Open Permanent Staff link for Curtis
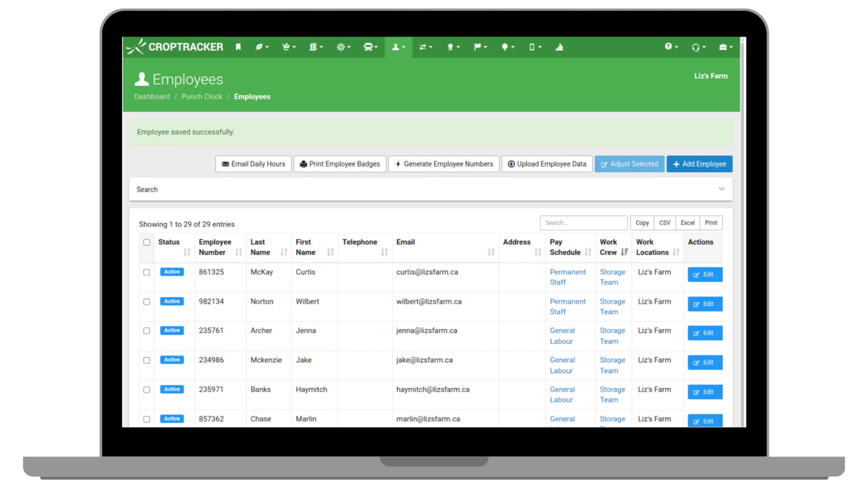The image size is (868, 488). pos(568,277)
